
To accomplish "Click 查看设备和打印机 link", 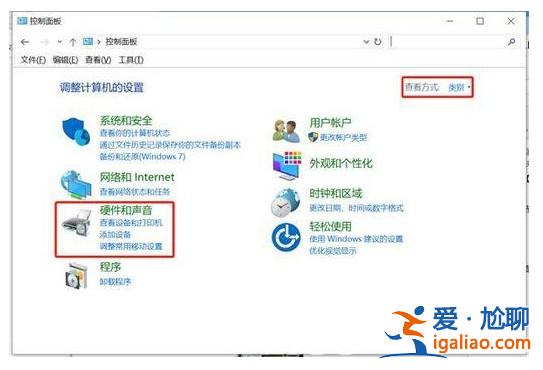I will 131,222.
